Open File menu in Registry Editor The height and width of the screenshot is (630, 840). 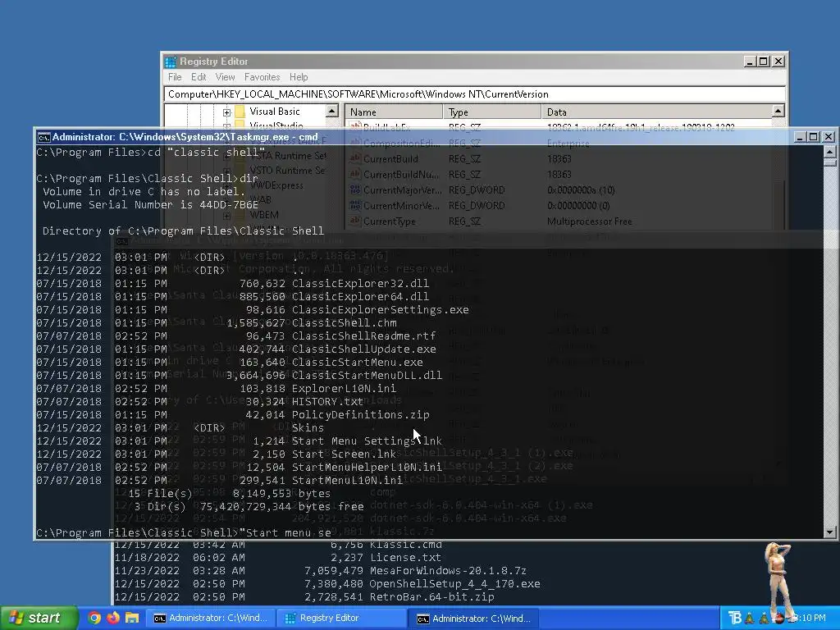click(175, 77)
